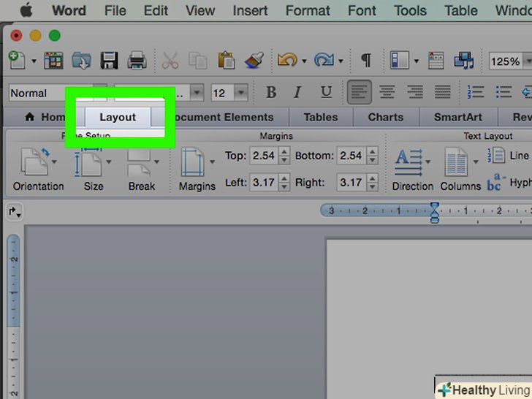This screenshot has width=532, height=399.
Task: Switch to the Home tab
Action: 46,118
